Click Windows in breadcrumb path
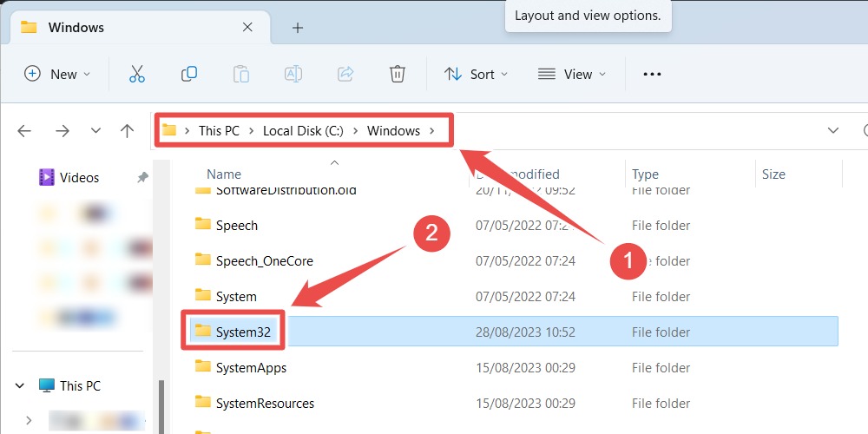Screen dimensions: 868x434 393,131
